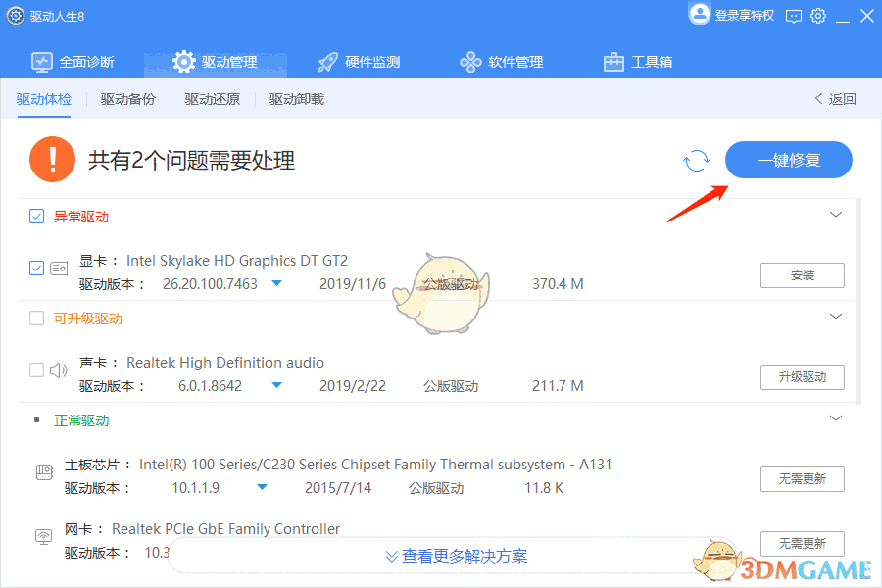882x588 pixels.
Task: Click the 2019/2/22 date value
Action: point(353,385)
